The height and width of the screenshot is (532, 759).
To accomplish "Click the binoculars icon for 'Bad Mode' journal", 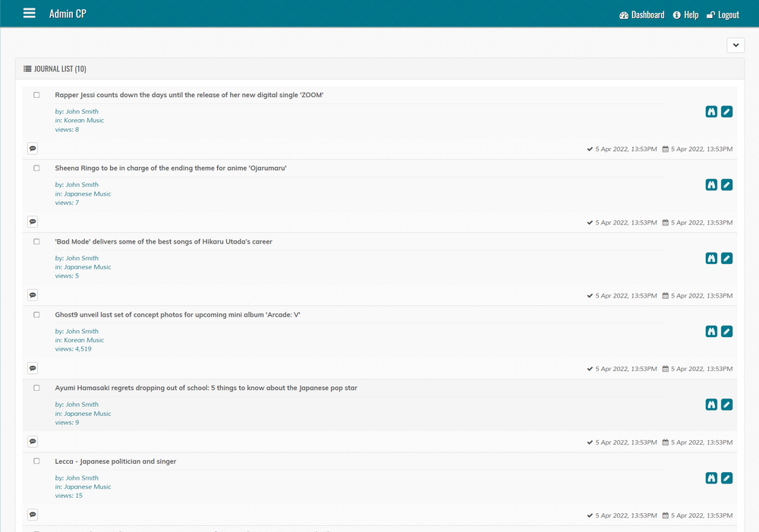I will [711, 258].
